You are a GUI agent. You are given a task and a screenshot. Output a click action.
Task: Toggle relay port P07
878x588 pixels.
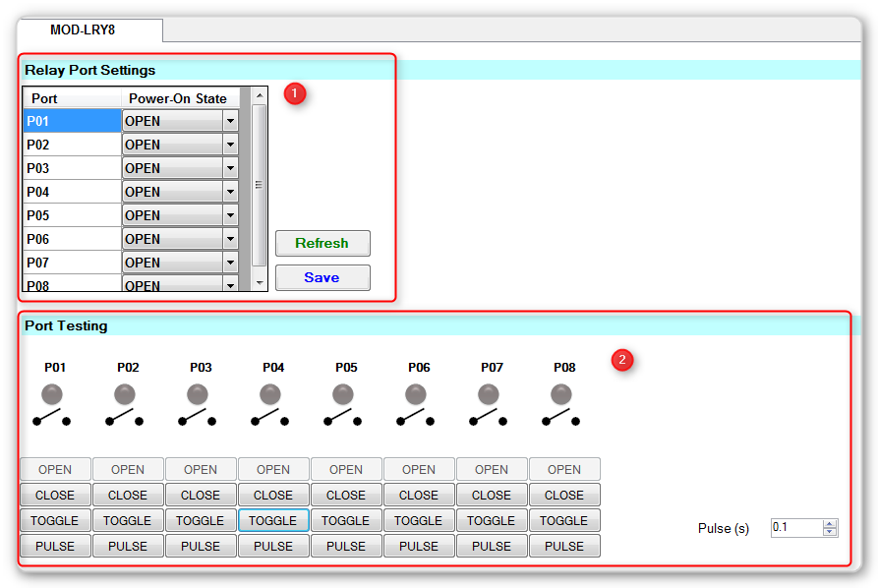[x=492, y=520]
